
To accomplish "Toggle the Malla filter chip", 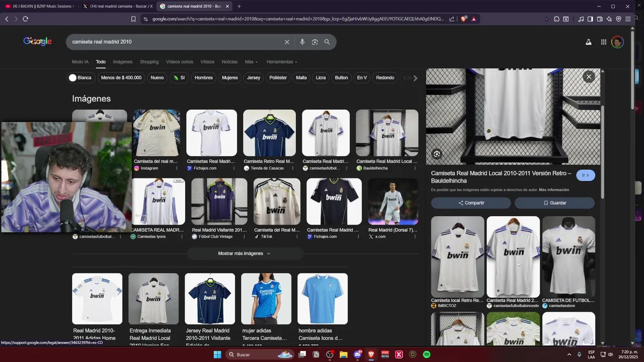I will pos(301,77).
